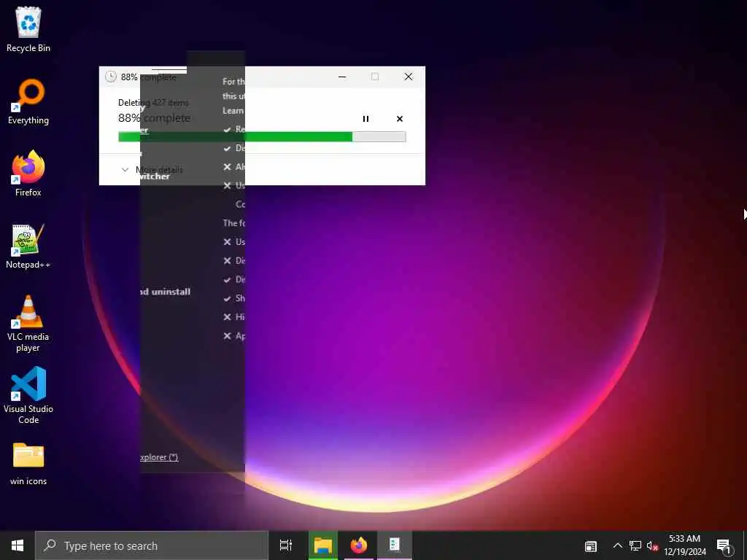Image resolution: width=747 pixels, height=560 pixels.
Task: Cancel the delete operation with the X
Action: [400, 119]
